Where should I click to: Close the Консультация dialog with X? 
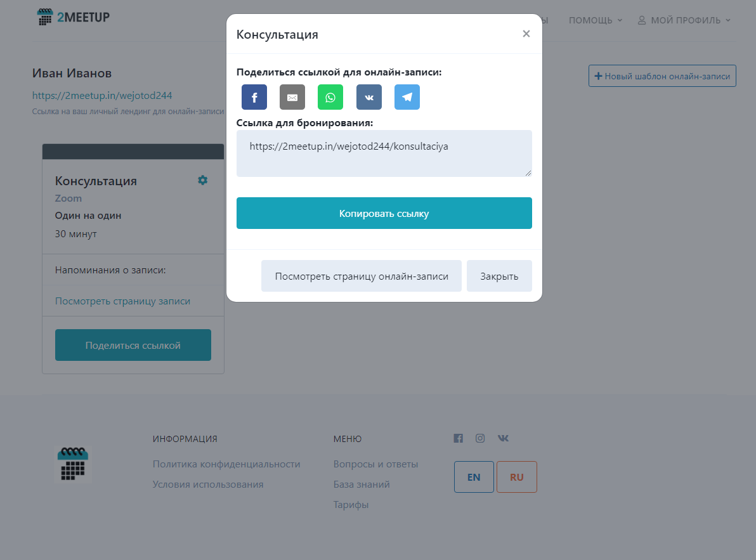tap(526, 34)
